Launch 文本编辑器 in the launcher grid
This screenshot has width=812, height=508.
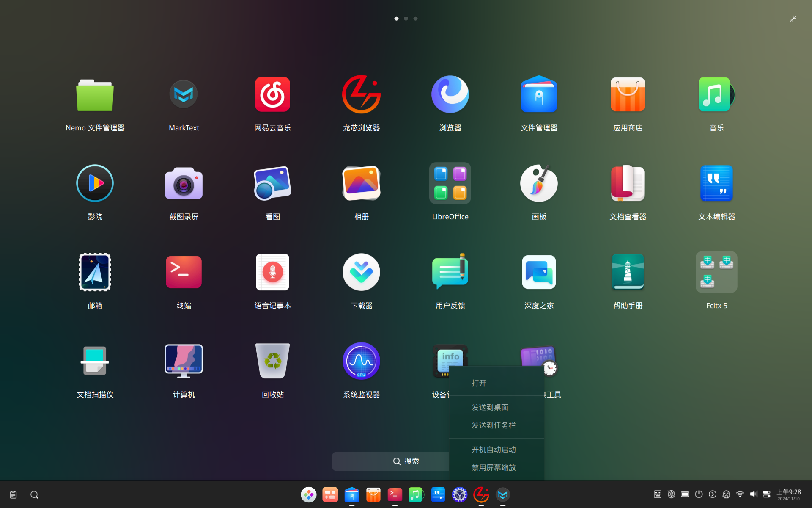pos(716,184)
